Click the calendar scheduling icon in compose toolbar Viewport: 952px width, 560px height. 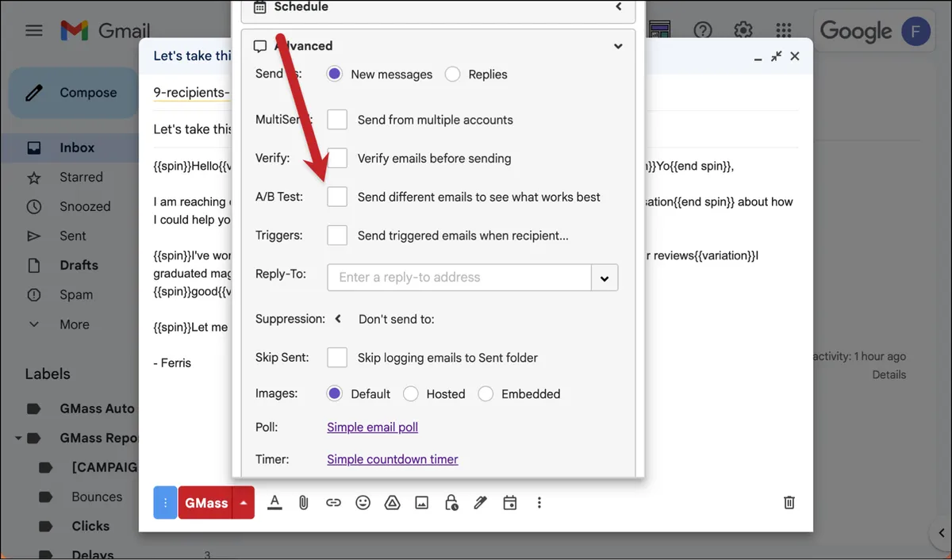(510, 502)
